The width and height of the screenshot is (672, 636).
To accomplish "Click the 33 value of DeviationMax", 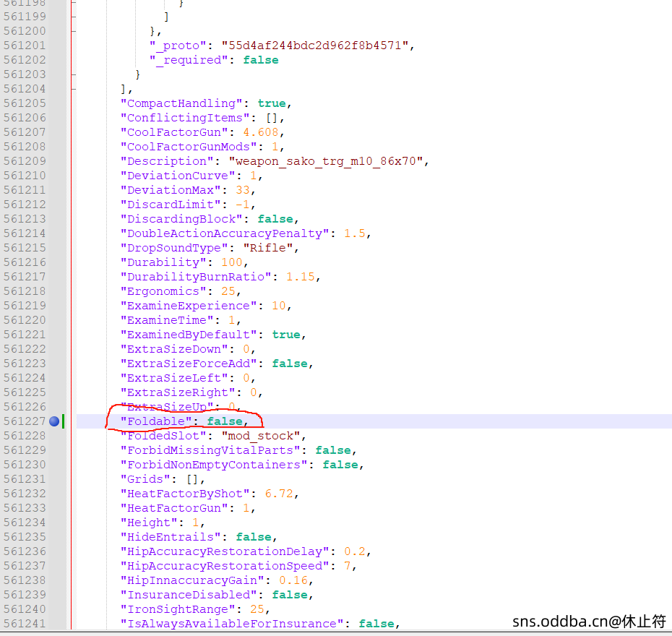I will (243, 190).
